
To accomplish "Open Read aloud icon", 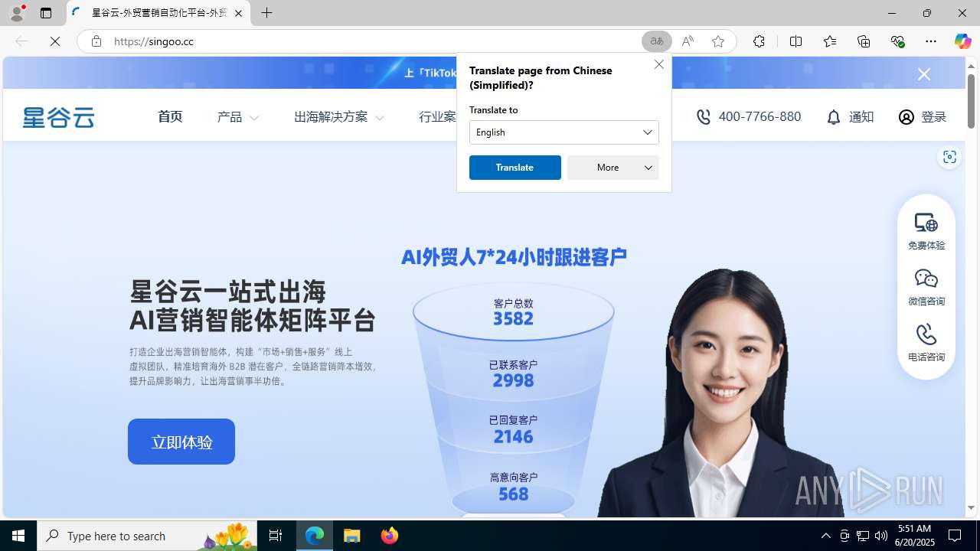I will coord(688,41).
